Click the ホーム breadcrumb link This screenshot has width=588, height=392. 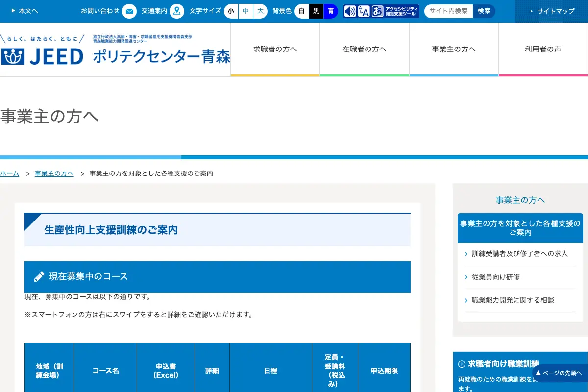(x=10, y=173)
